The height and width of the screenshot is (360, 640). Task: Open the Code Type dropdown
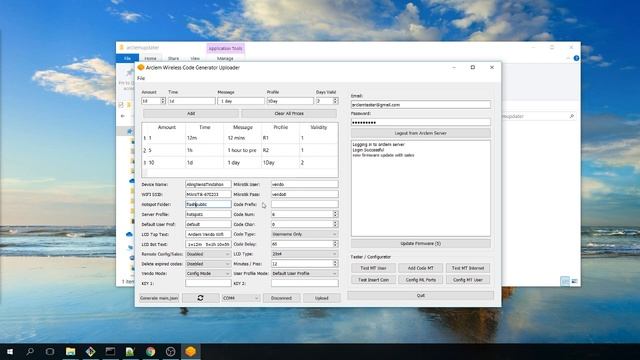click(304, 234)
